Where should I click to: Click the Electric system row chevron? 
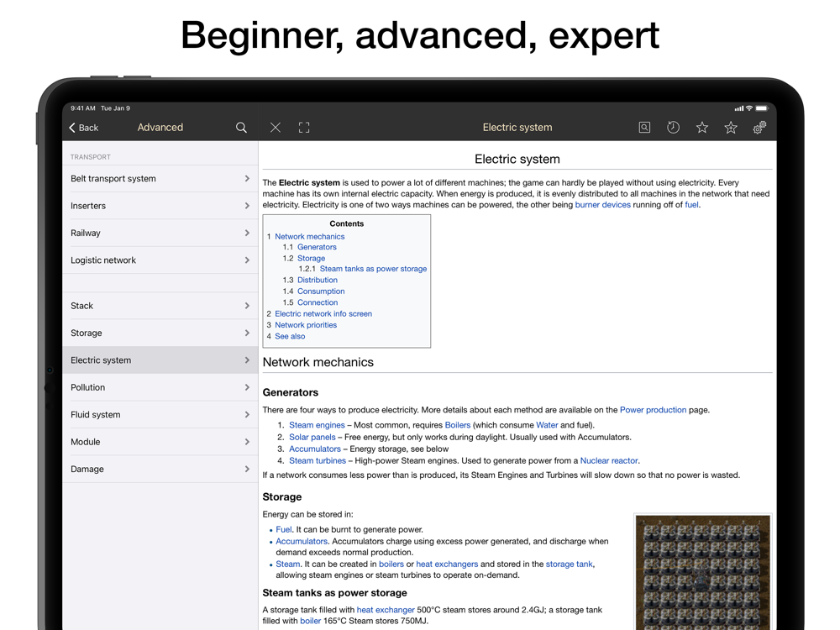click(x=247, y=360)
